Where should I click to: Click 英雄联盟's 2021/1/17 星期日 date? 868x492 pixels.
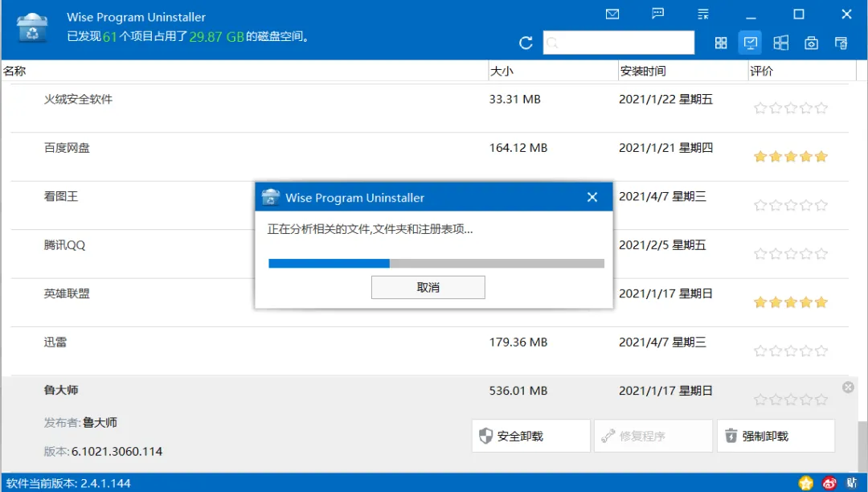666,293
